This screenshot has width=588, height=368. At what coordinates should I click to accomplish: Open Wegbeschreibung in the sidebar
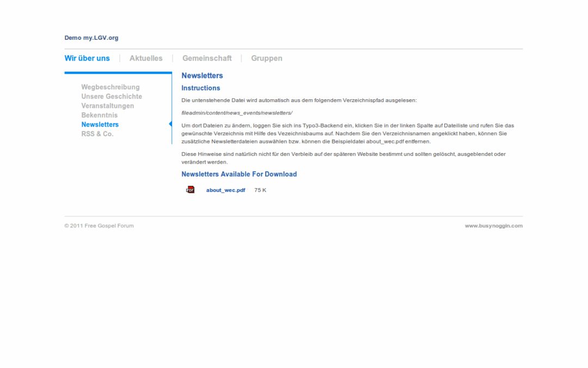(x=110, y=87)
